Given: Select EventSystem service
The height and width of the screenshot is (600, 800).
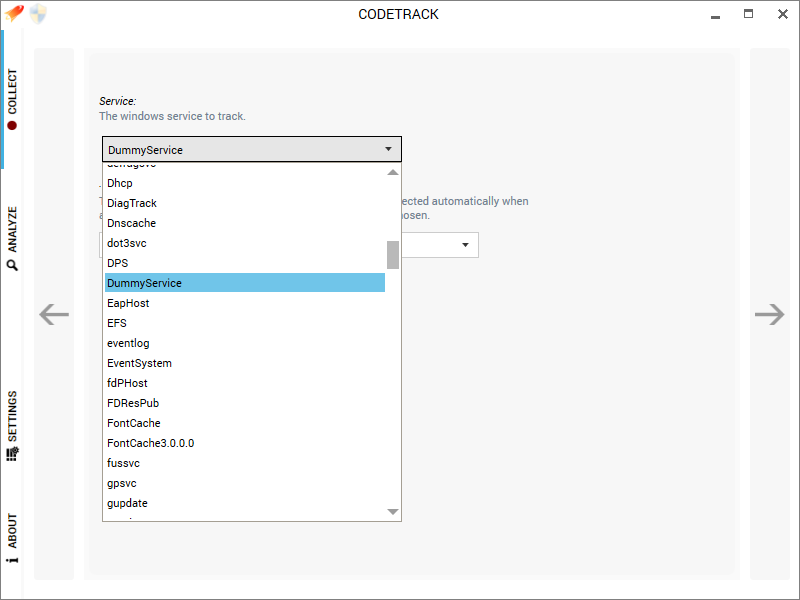Looking at the screenshot, I should [x=245, y=363].
